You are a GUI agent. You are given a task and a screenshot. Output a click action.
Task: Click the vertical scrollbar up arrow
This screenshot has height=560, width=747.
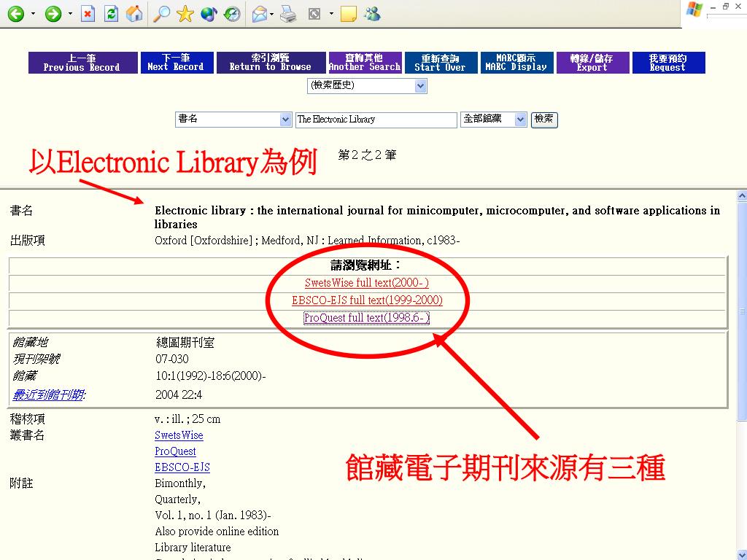(742, 195)
